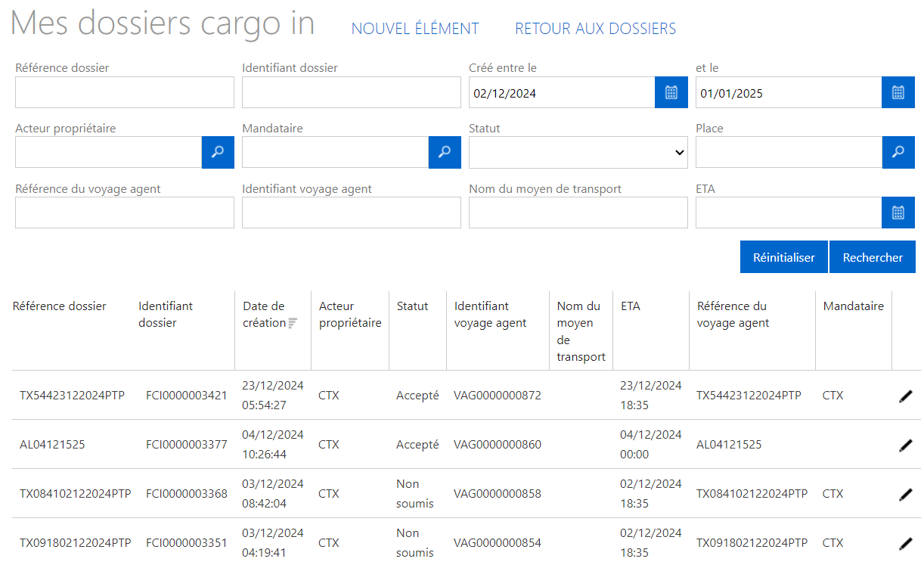Select the Nom du moyen de transport field
Image resolution: width=924 pixels, height=565 pixels.
click(x=578, y=213)
